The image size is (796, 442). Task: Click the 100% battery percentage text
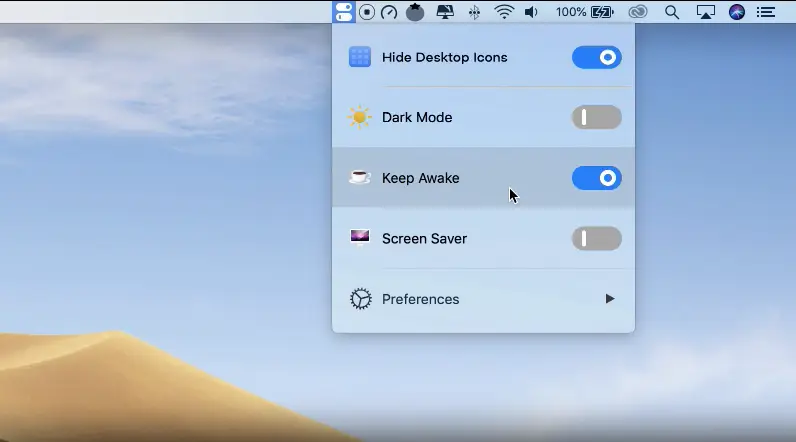tap(571, 12)
